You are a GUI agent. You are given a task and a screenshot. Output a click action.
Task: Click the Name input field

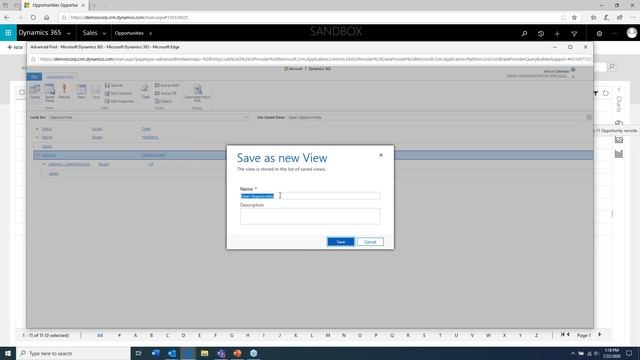(310, 196)
